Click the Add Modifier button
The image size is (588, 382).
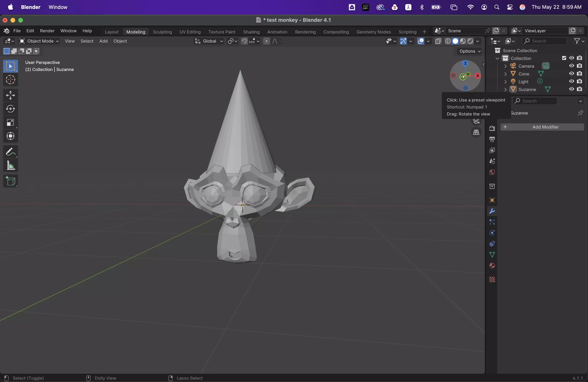(542, 127)
